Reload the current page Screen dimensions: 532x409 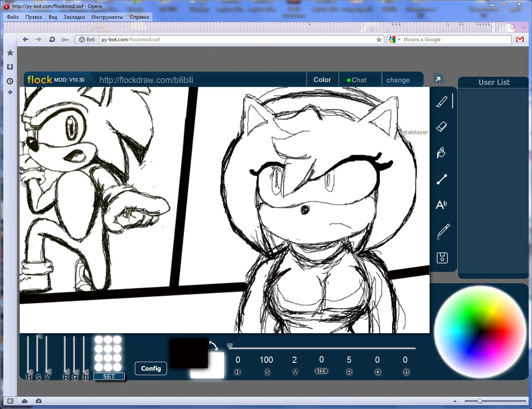click(52, 40)
